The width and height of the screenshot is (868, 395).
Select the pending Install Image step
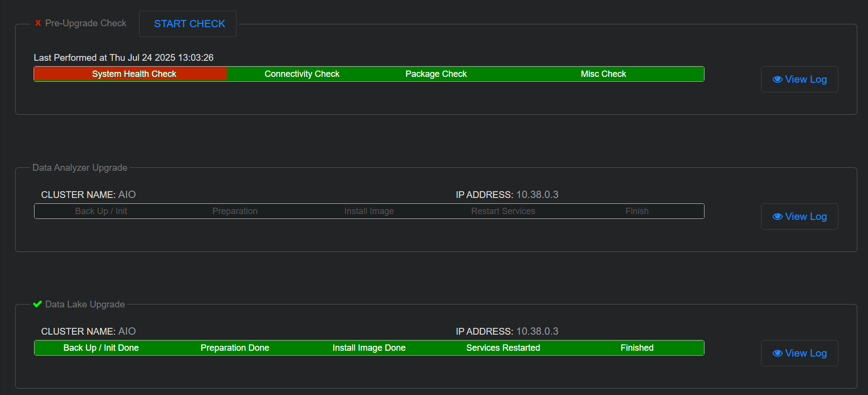point(369,211)
